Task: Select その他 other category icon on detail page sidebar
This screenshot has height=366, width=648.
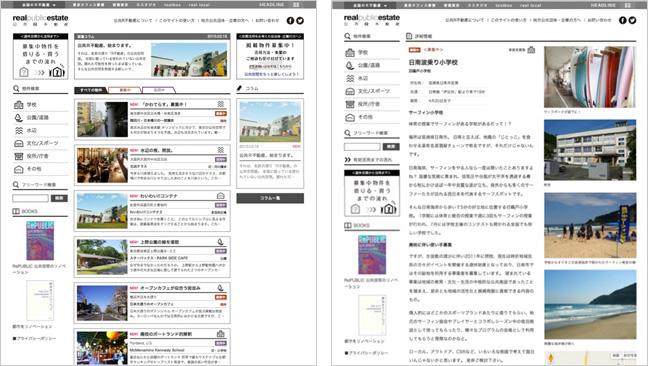Action: click(x=350, y=117)
